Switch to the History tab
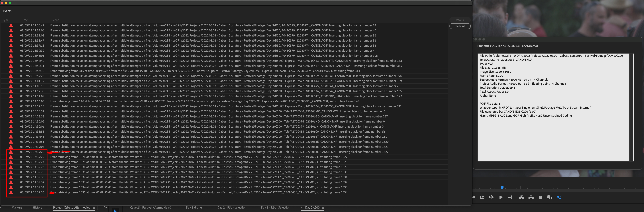The image size is (644, 212). 38,207
